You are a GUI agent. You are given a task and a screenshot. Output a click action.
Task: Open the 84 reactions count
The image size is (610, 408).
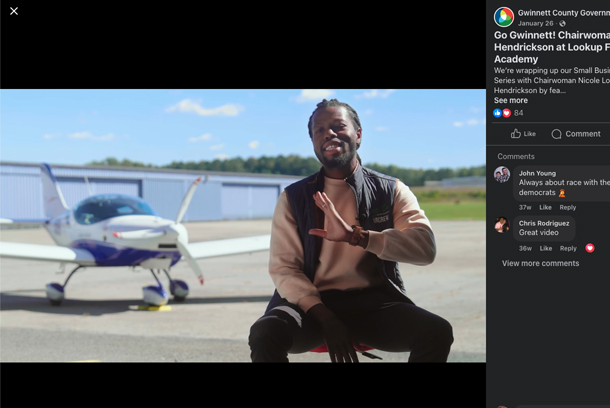coord(519,113)
